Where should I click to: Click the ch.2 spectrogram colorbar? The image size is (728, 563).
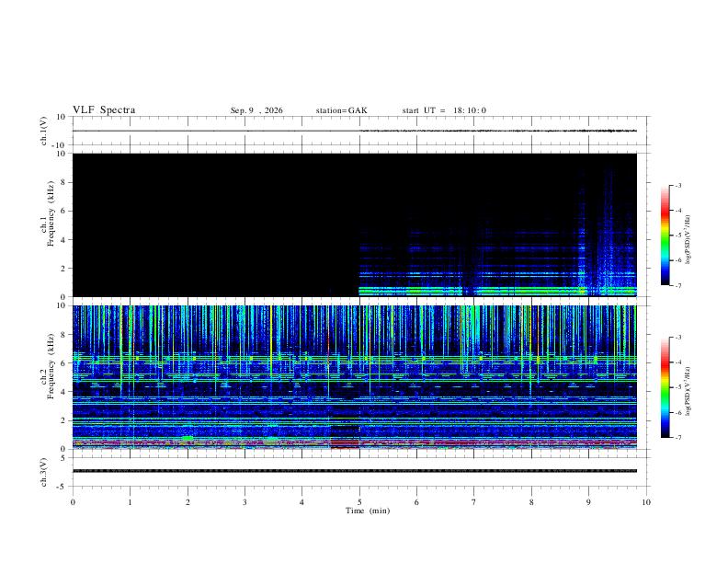click(x=665, y=387)
